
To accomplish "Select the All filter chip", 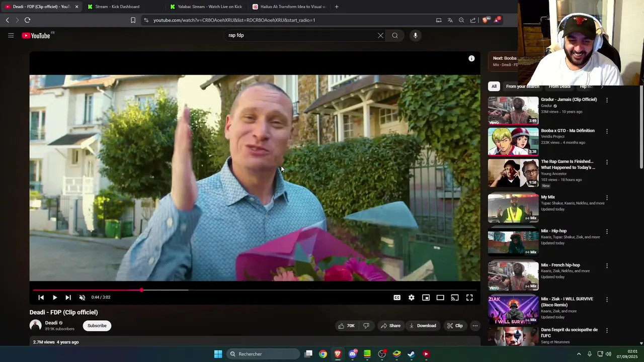I will [494, 86].
